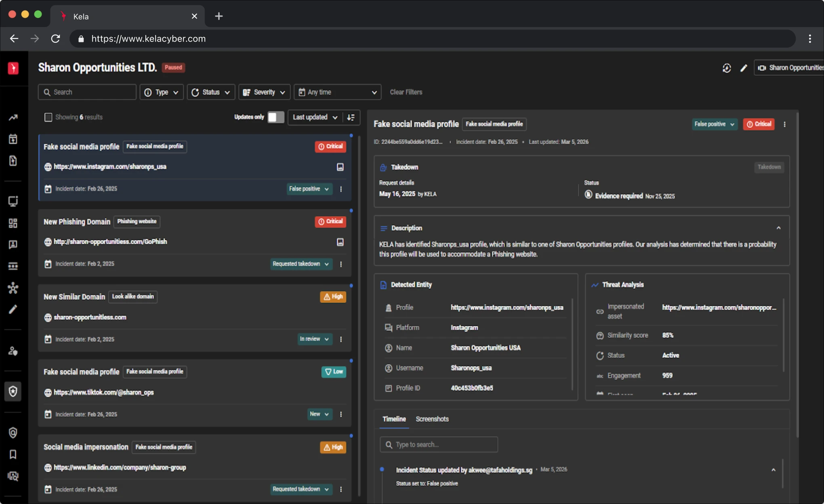Open the pencil sidebar icon
The width and height of the screenshot is (824, 504).
pos(13,309)
